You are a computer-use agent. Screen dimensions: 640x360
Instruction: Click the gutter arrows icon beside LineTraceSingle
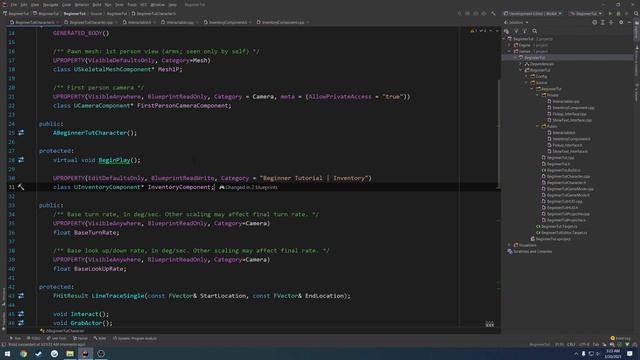21,296
